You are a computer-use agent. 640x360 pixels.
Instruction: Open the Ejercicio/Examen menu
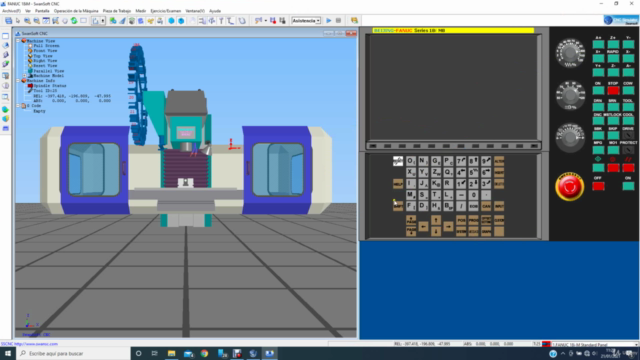(165, 11)
